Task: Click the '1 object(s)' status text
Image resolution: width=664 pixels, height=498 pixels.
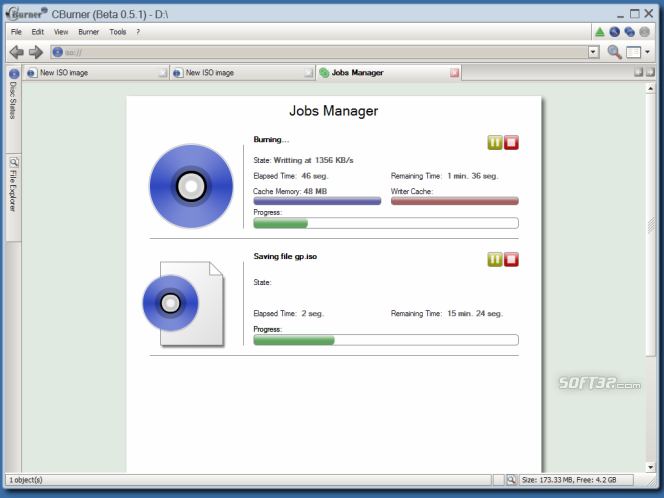Action: tap(26, 480)
